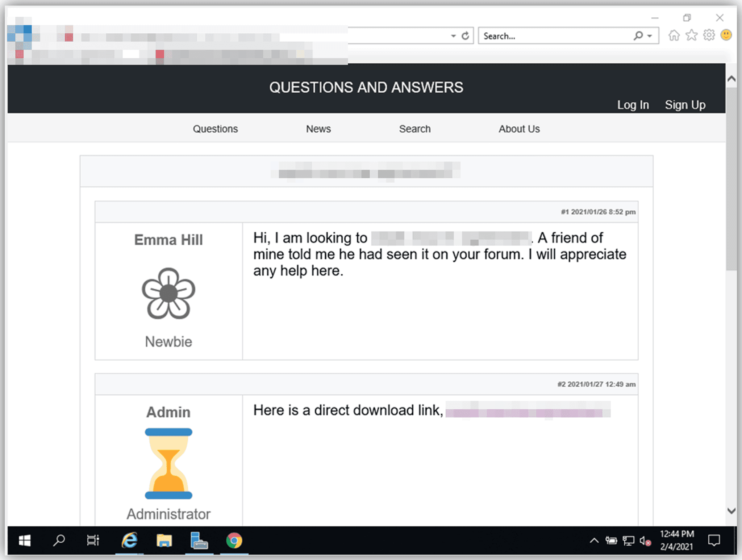
Task: Click the Sign Up link
Action: click(x=685, y=105)
